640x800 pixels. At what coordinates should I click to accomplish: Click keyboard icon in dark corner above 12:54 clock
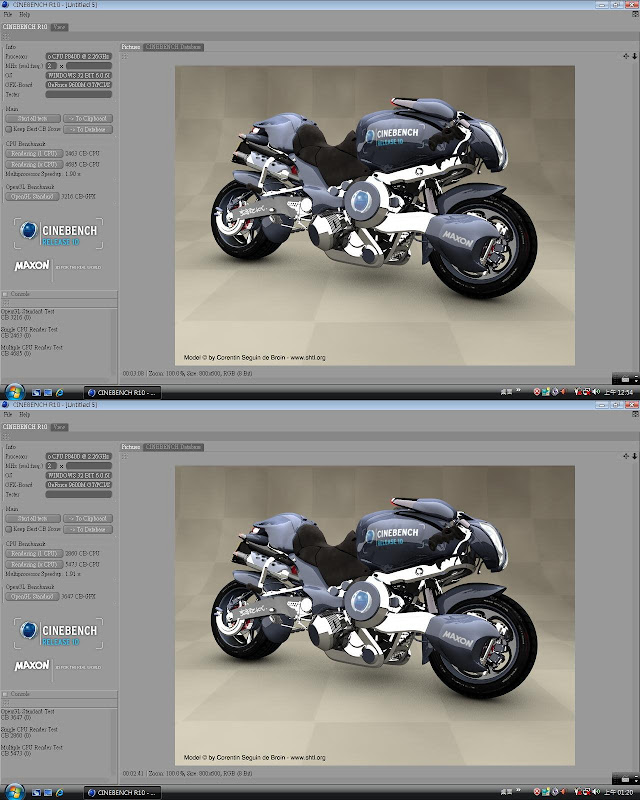(x=625, y=379)
